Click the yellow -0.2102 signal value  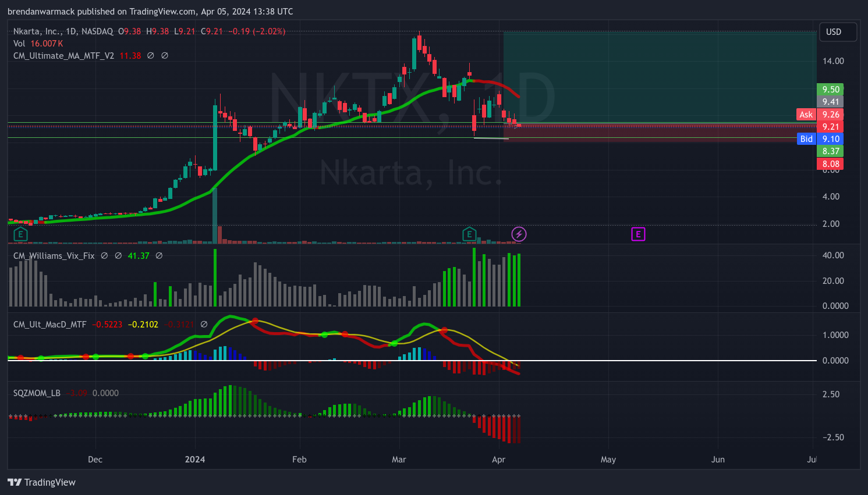tap(143, 325)
